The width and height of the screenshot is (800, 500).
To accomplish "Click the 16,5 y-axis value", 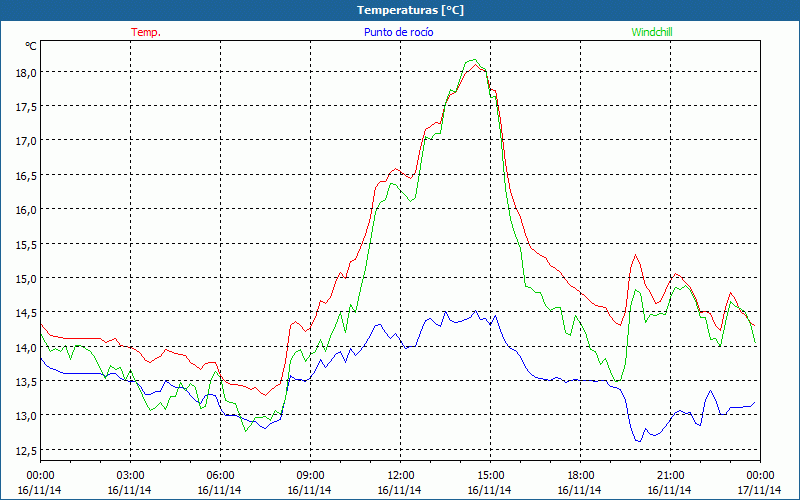I will pyautogui.click(x=26, y=176).
